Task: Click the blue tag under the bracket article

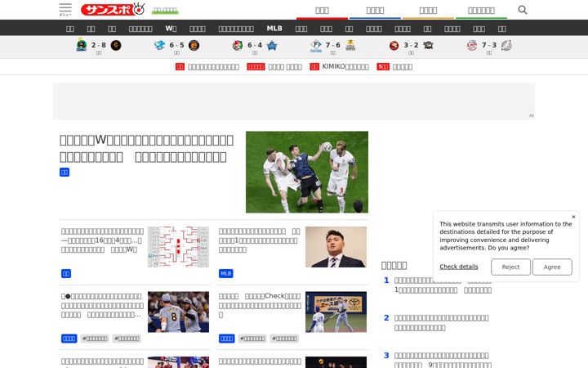Action: pyautogui.click(x=66, y=273)
